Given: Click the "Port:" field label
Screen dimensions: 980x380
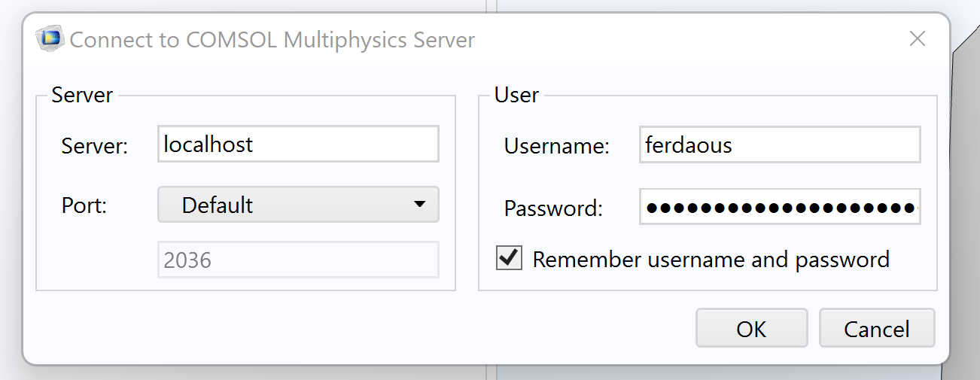Looking at the screenshot, I should tap(84, 206).
